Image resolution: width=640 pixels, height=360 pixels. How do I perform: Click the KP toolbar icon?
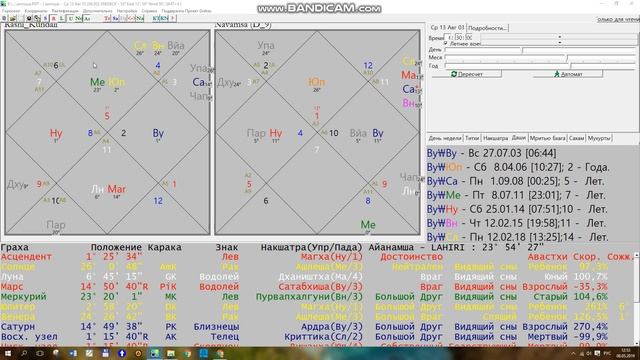[156, 18]
